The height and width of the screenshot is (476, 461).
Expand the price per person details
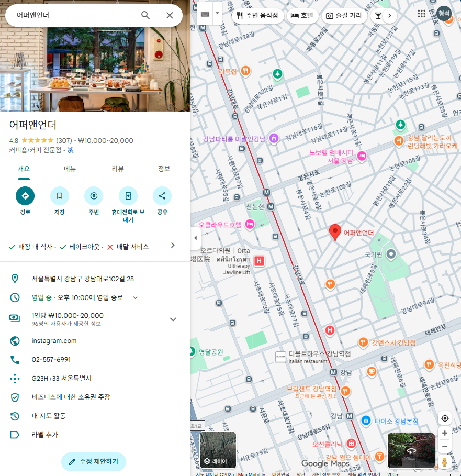point(173,319)
